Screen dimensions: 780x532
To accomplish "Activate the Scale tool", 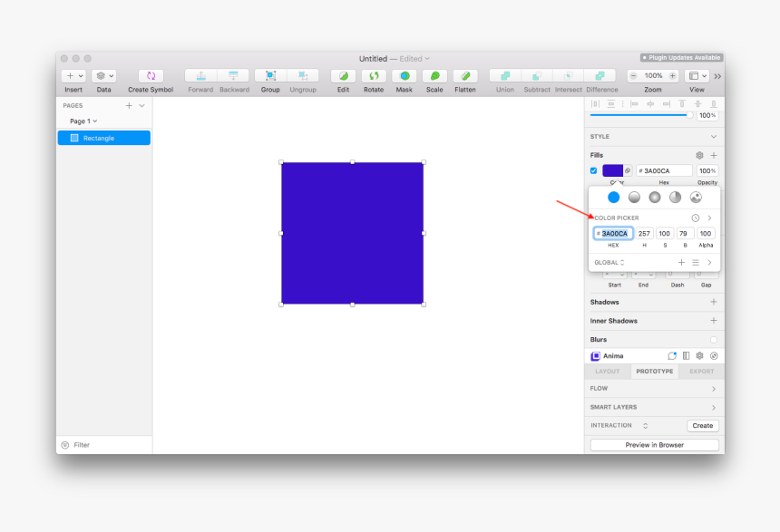I will coord(434,76).
